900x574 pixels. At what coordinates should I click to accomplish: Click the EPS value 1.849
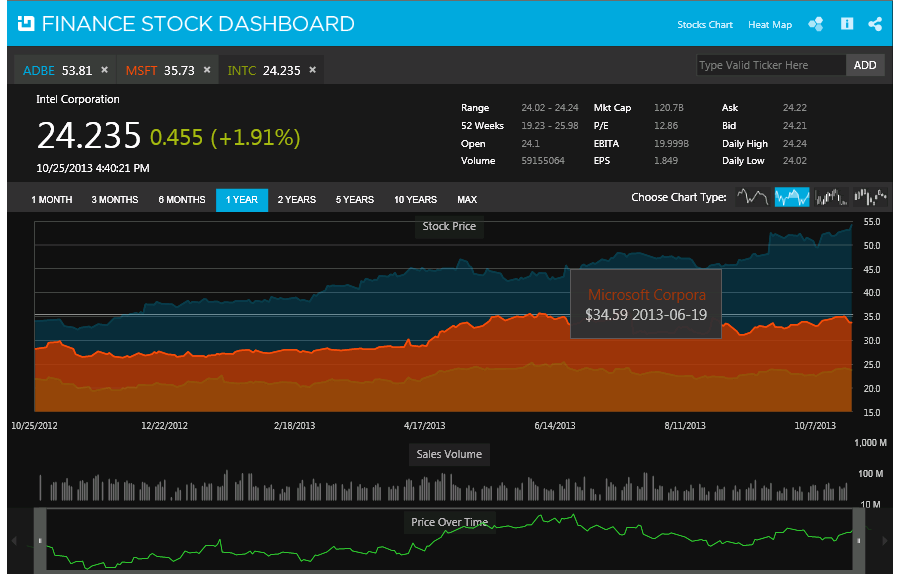666,161
